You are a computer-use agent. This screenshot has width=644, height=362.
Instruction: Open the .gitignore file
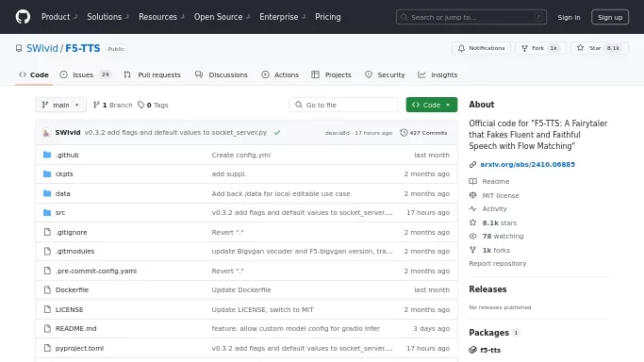tap(72, 232)
